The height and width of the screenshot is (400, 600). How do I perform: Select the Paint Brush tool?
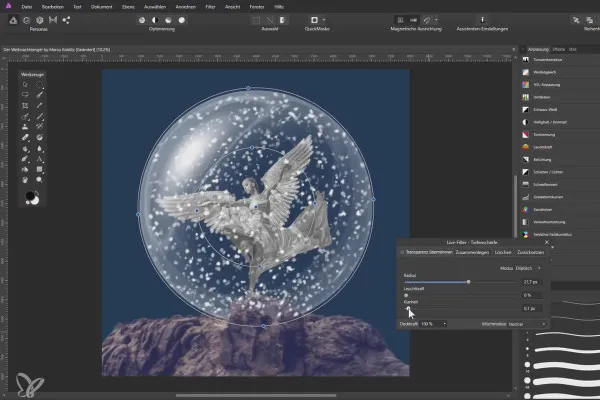tap(39, 116)
